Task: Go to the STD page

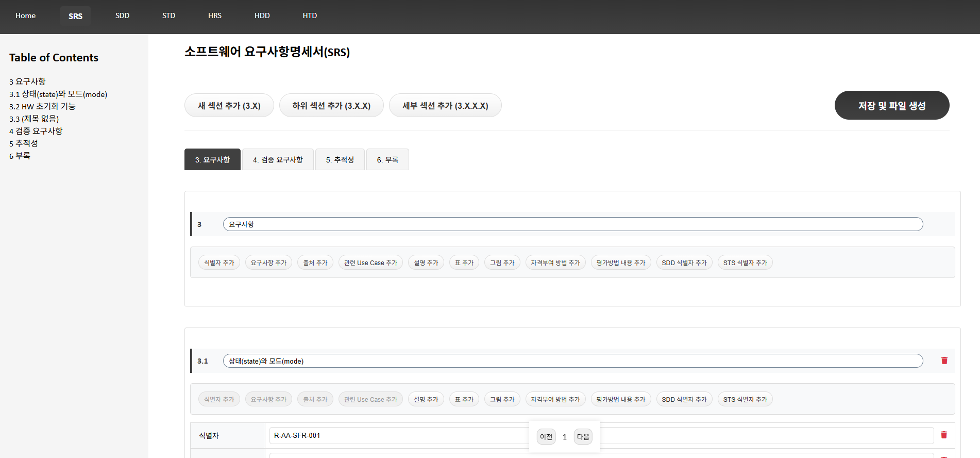Action: click(168, 15)
